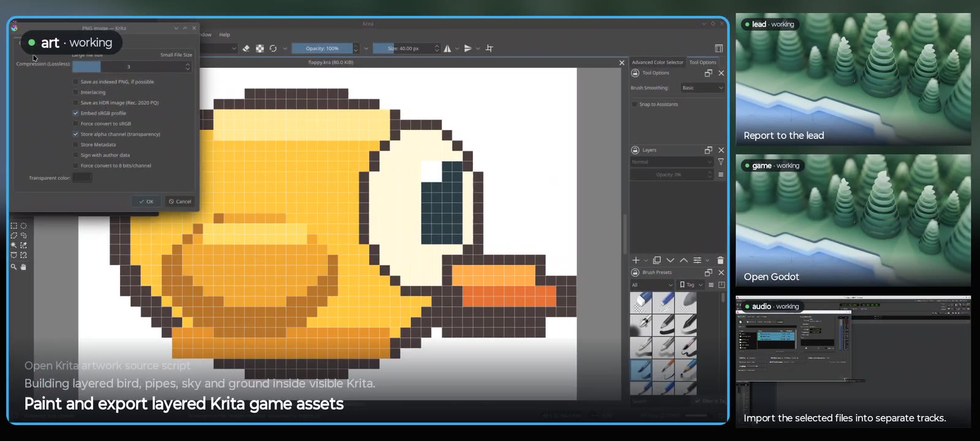Screen dimensions: 980x441
Task: Open the layer blending mode Normal dropdown
Action: pyautogui.click(x=672, y=162)
